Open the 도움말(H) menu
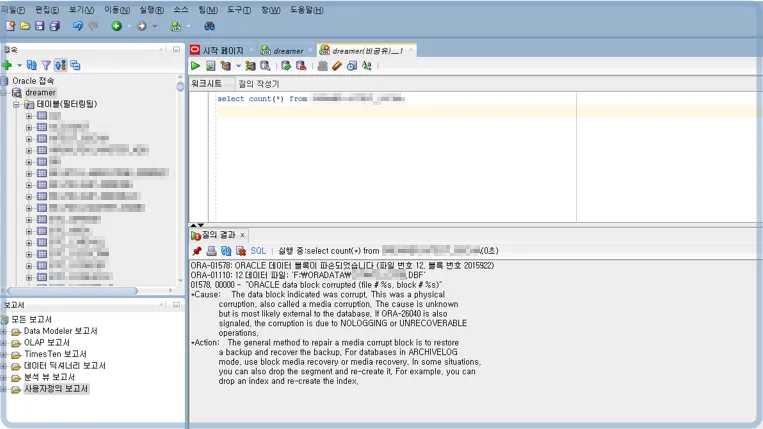This screenshot has width=763, height=429. click(x=307, y=10)
